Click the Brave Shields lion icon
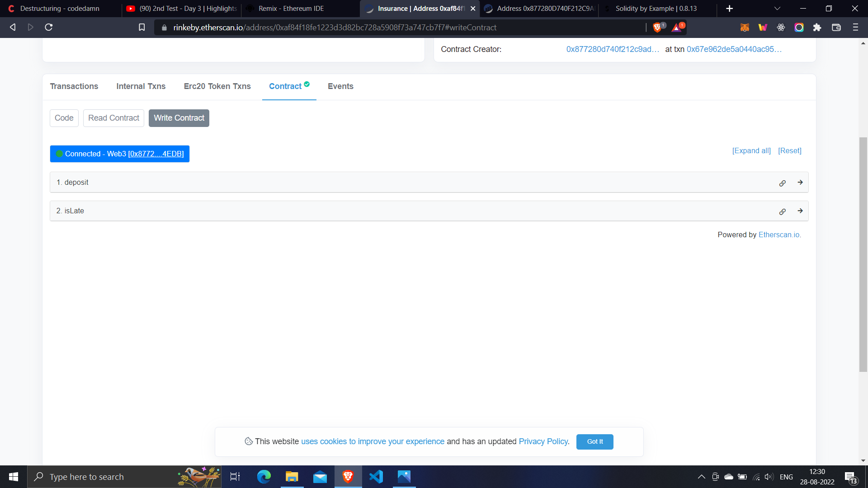Image resolution: width=868 pixels, height=488 pixels. [x=658, y=27]
